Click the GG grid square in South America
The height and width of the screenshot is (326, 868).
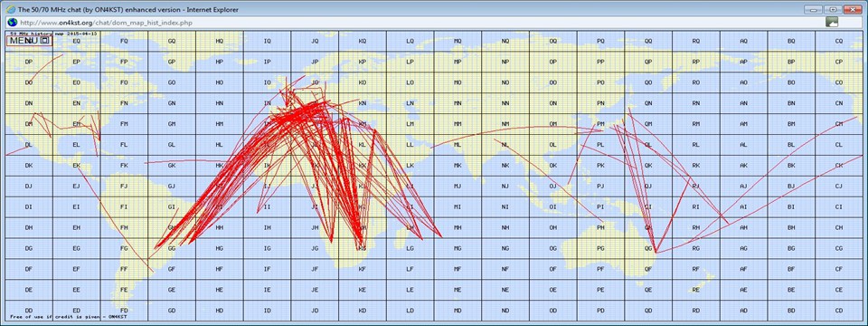pos(172,248)
